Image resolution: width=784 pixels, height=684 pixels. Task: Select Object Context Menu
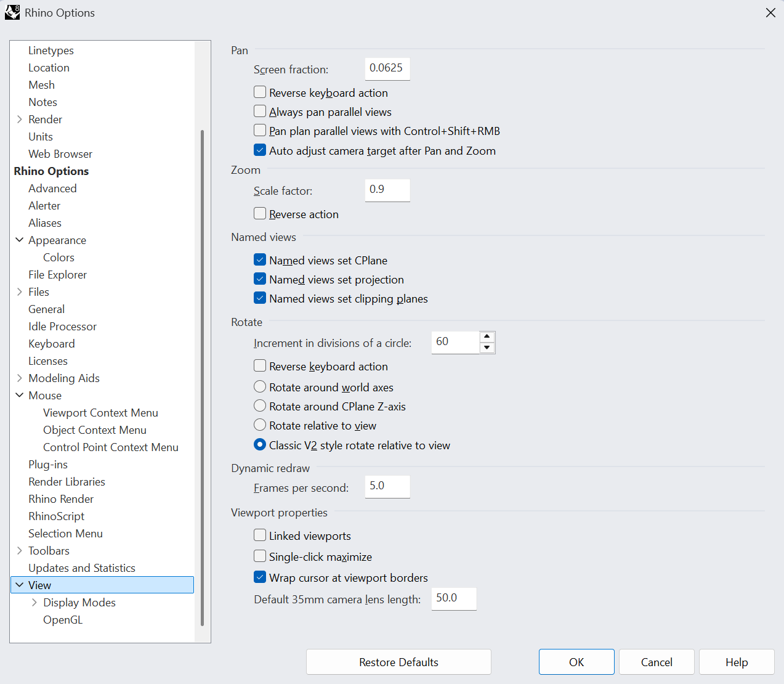tap(95, 430)
